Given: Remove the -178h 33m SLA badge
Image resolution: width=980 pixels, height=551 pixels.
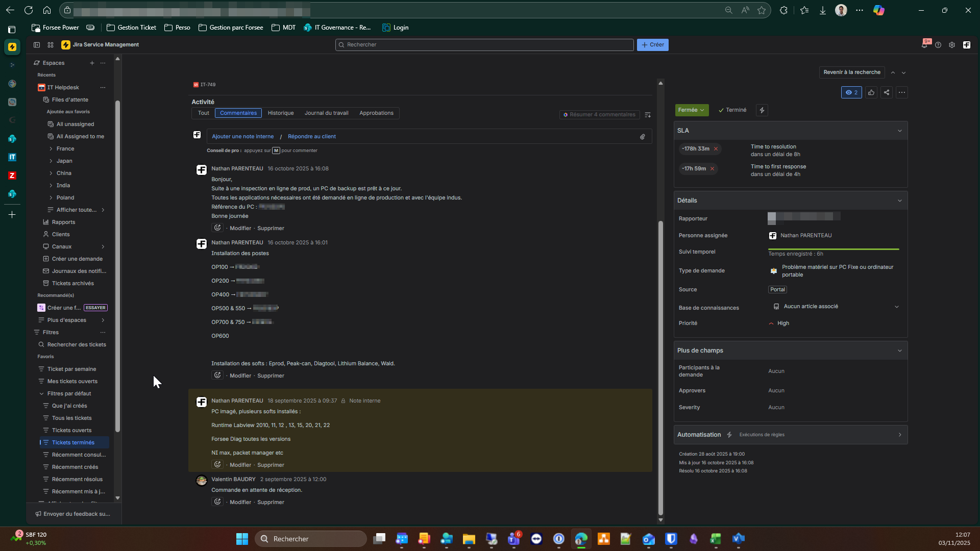Looking at the screenshot, I should click(x=716, y=149).
